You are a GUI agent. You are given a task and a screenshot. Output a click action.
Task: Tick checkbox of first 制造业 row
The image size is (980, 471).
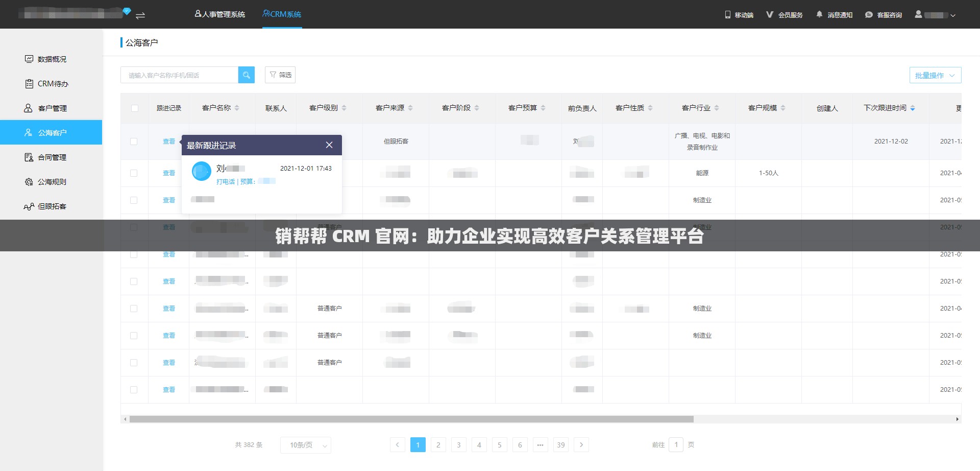[134, 200]
